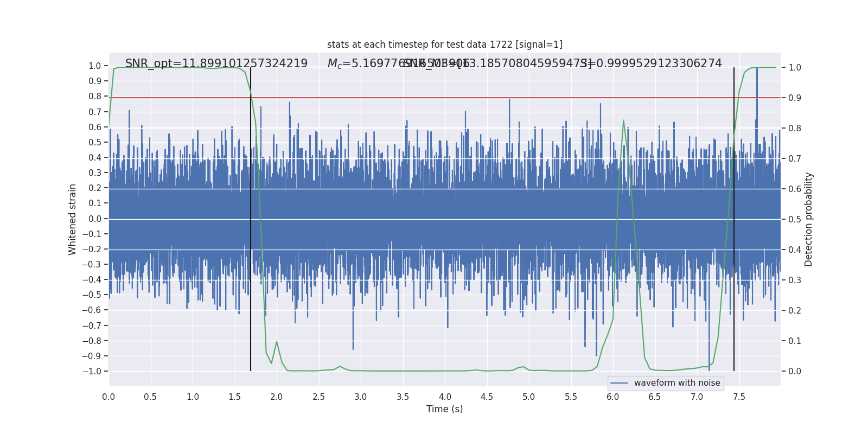Click the second black vertical marker line near 7.4 s
This screenshot has height=434, width=868.
734,219
